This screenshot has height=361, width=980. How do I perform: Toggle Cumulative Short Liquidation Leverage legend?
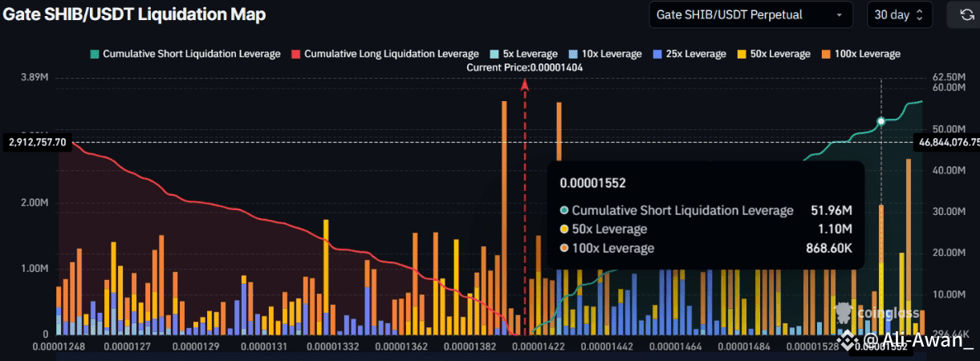(x=185, y=54)
